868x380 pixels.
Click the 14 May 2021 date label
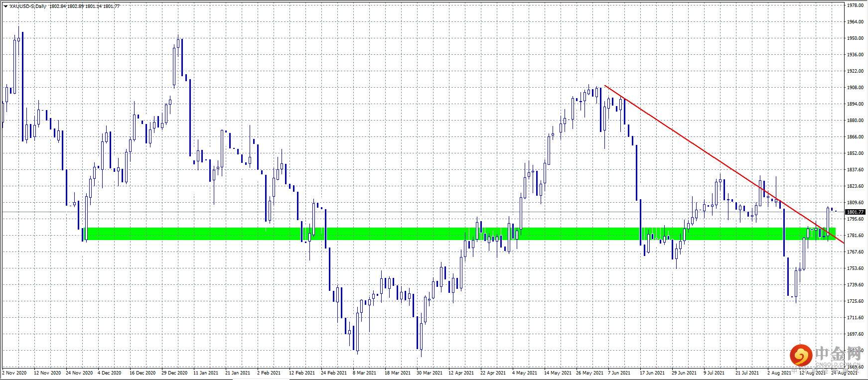[558, 373]
